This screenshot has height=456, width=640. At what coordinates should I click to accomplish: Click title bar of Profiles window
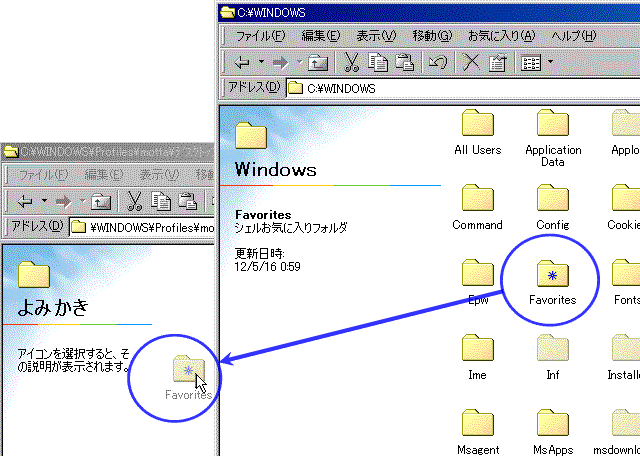(108, 151)
